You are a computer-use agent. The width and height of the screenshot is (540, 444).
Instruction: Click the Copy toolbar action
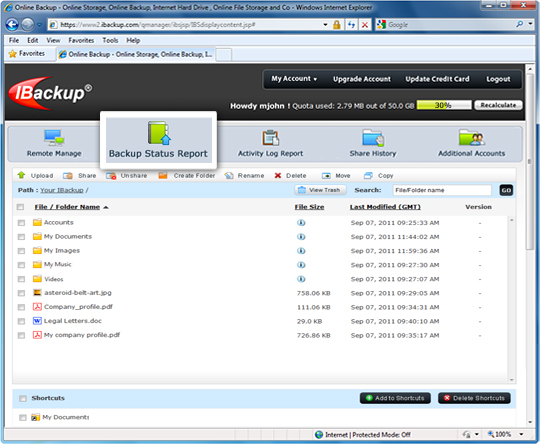point(378,176)
